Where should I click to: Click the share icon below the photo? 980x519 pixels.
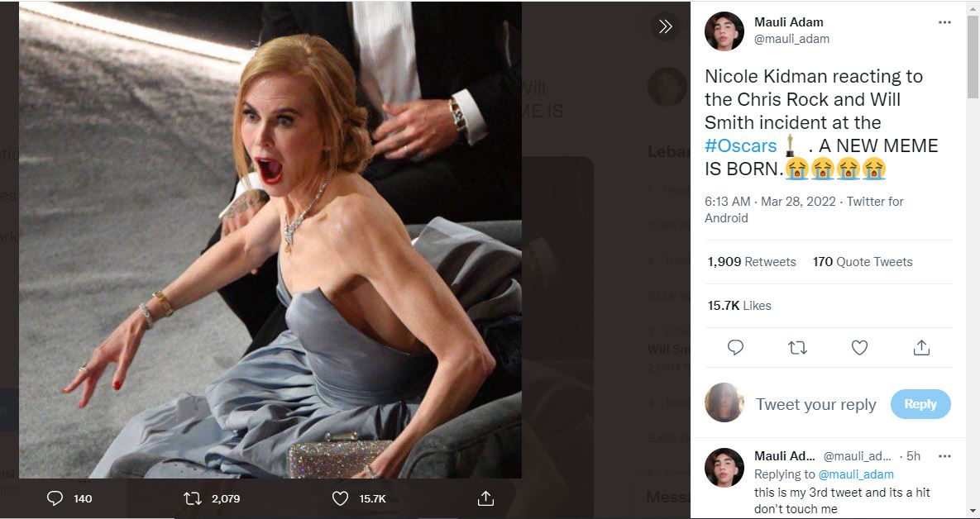coord(485,498)
